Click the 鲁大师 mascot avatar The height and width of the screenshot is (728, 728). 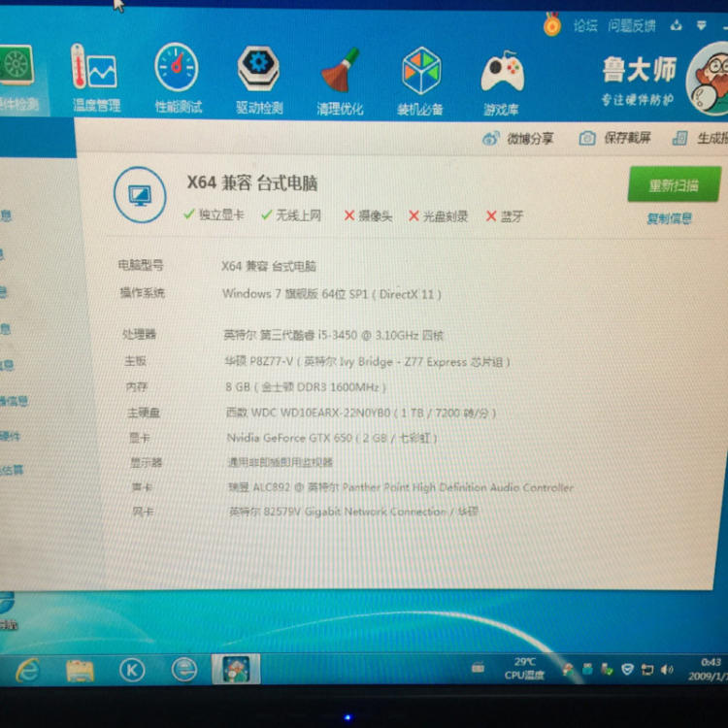(709, 78)
